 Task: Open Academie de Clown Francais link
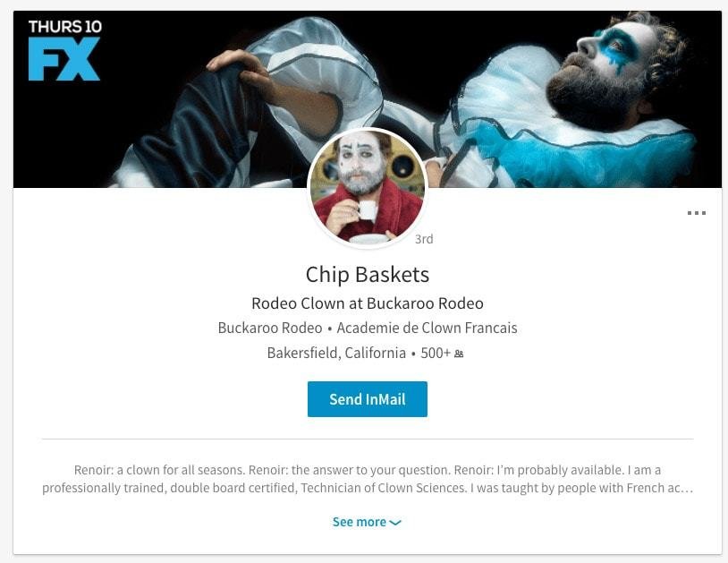pyautogui.click(x=427, y=328)
